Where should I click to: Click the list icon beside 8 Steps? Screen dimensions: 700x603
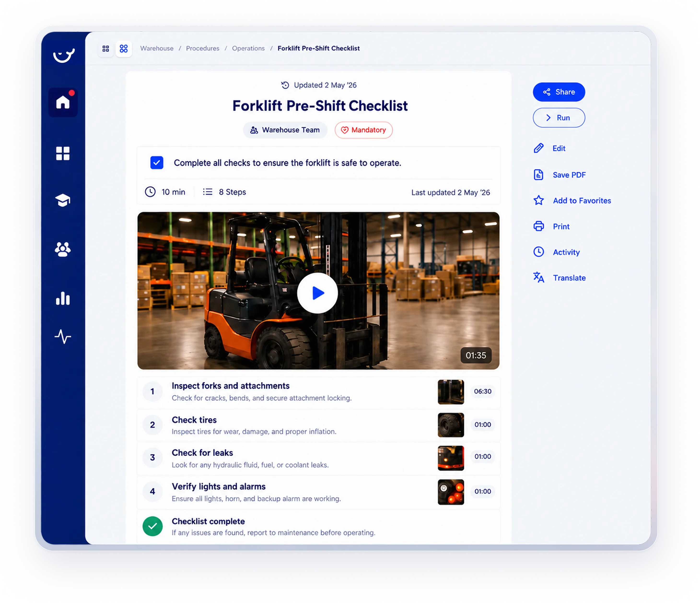coord(207,192)
